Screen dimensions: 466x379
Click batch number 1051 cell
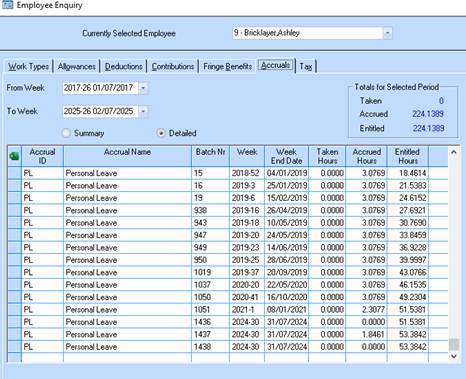click(x=210, y=310)
